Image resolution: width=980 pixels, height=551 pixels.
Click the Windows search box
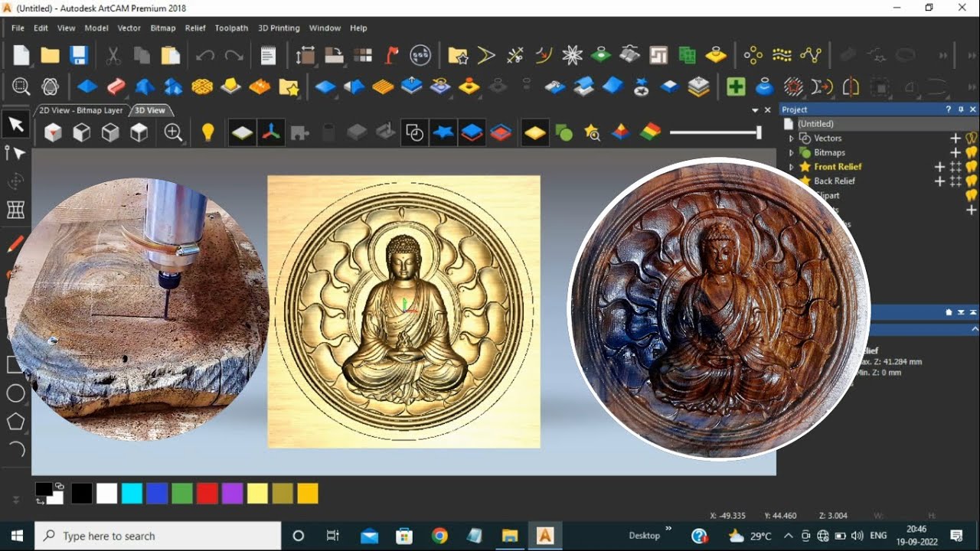158,536
